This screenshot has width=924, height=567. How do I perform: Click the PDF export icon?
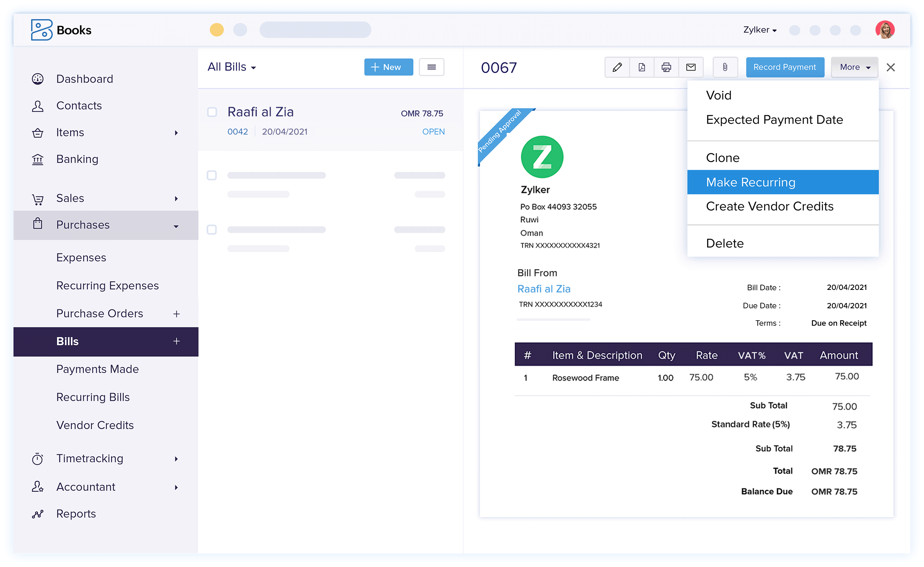640,67
